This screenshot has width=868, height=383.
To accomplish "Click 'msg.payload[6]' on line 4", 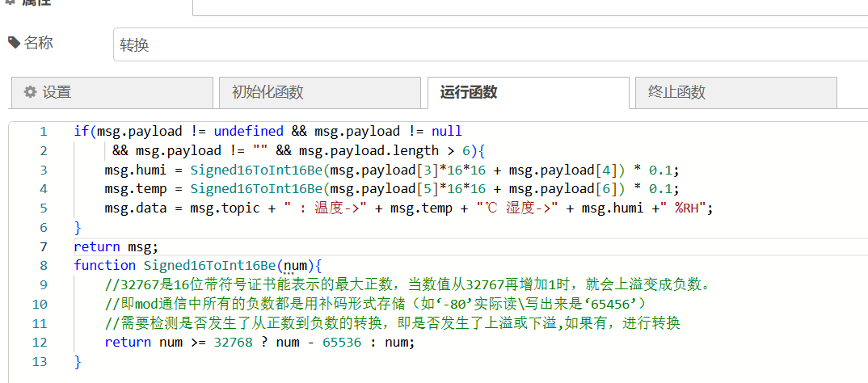I will pyautogui.click(x=563, y=189).
